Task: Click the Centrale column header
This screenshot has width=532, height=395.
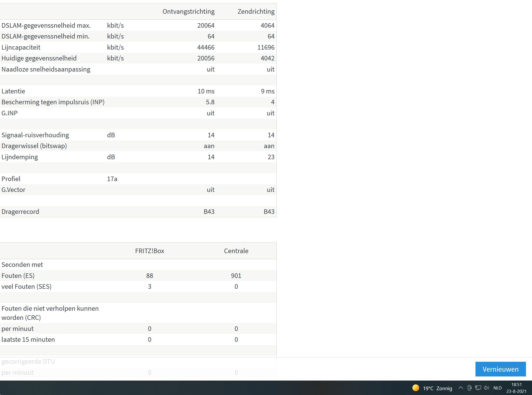Action: point(236,251)
